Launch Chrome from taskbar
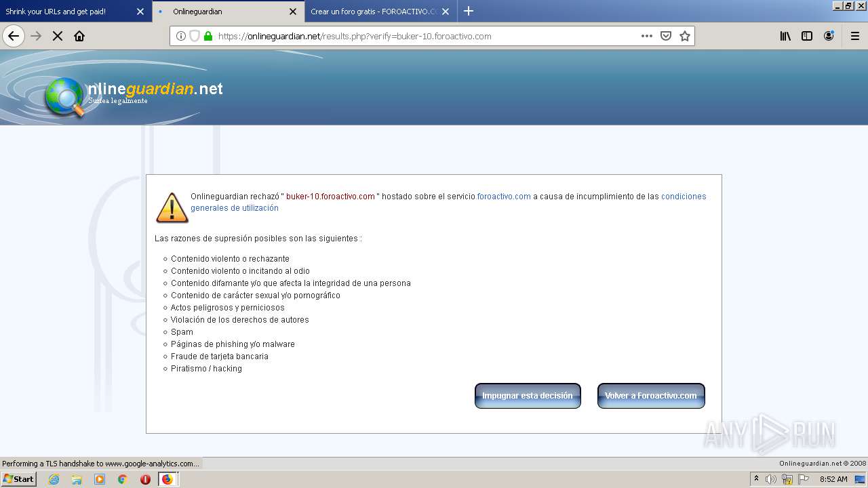Screen dimensions: 868x488 pyautogui.click(x=123, y=479)
